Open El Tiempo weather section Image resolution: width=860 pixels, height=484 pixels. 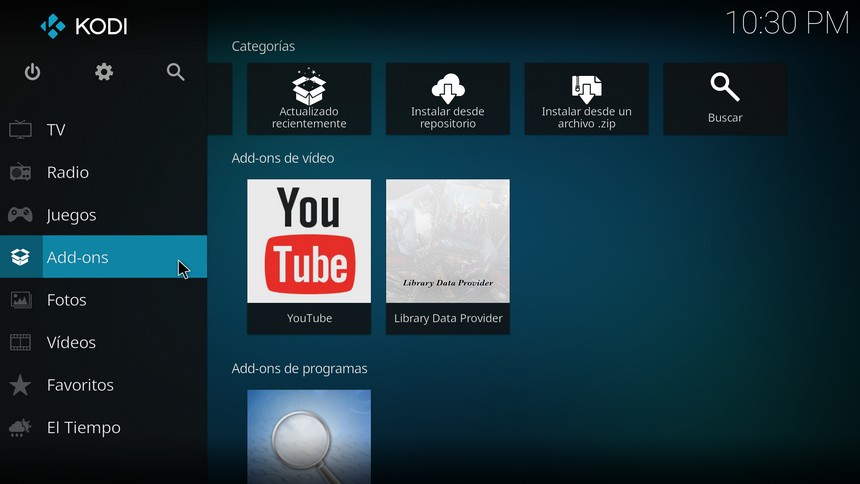pyautogui.click(x=104, y=427)
